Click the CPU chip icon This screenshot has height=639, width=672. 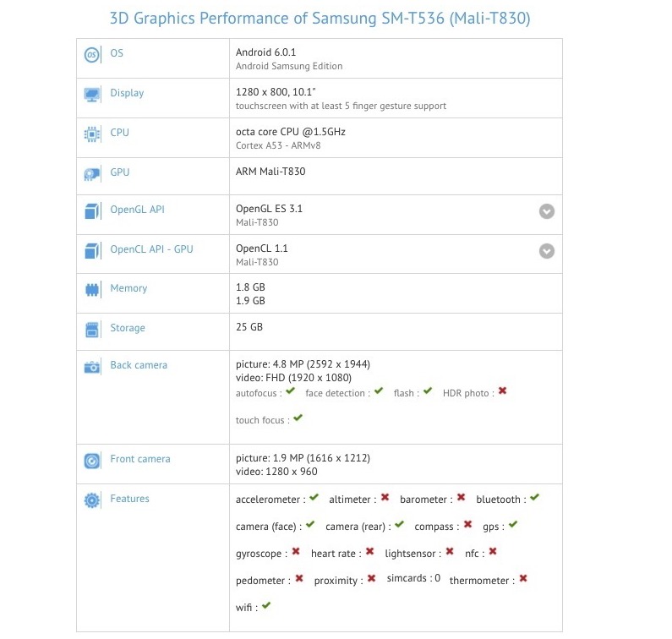click(x=92, y=134)
